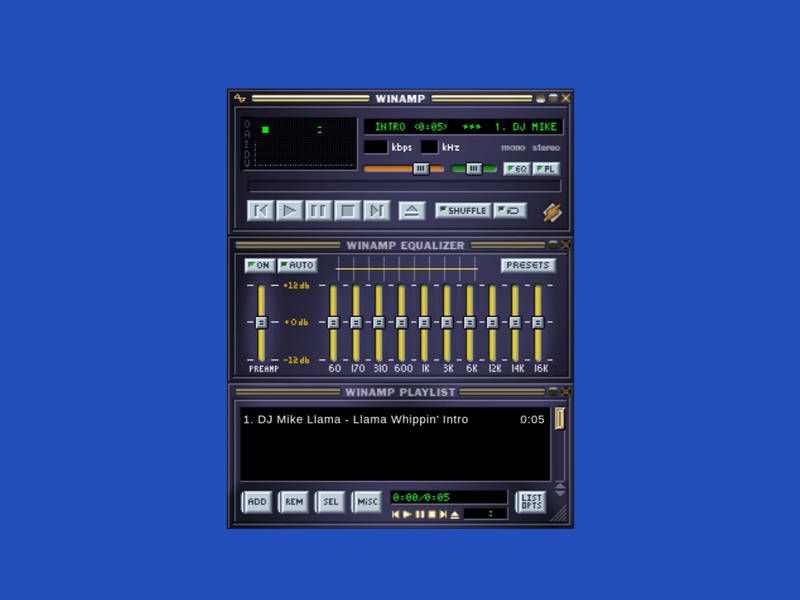Open the Winamp main menu corner icon
The image size is (800, 600).
[x=240, y=98]
